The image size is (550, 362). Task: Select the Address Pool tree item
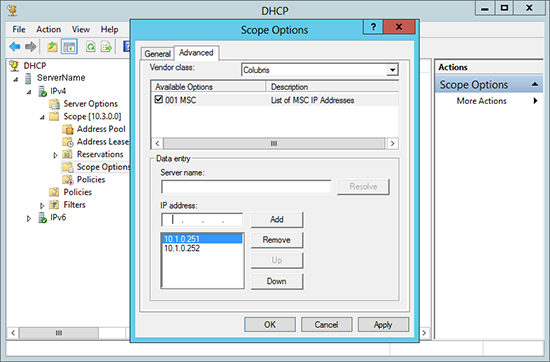coord(101,129)
